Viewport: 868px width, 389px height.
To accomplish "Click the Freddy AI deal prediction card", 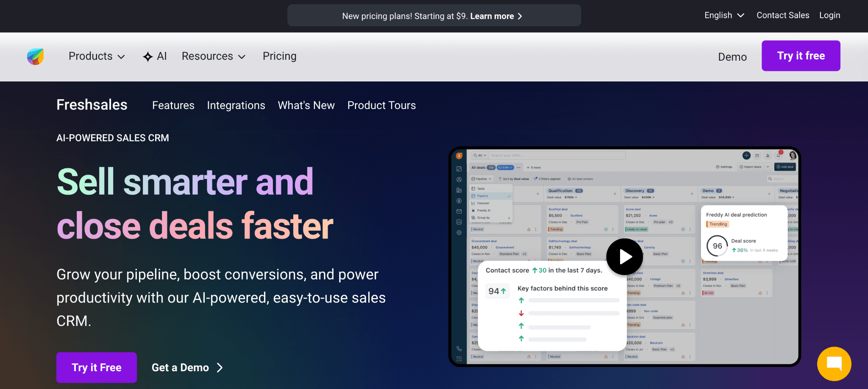I will (744, 233).
